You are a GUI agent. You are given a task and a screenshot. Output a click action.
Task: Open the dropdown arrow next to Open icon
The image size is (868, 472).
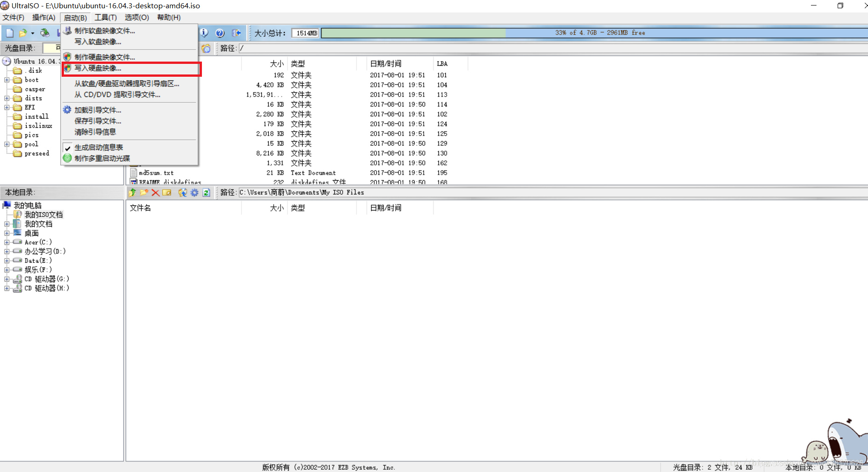[33, 33]
